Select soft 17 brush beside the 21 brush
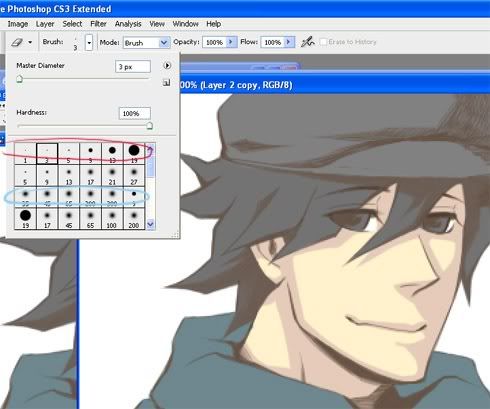This screenshot has width=490, height=409. click(90, 175)
